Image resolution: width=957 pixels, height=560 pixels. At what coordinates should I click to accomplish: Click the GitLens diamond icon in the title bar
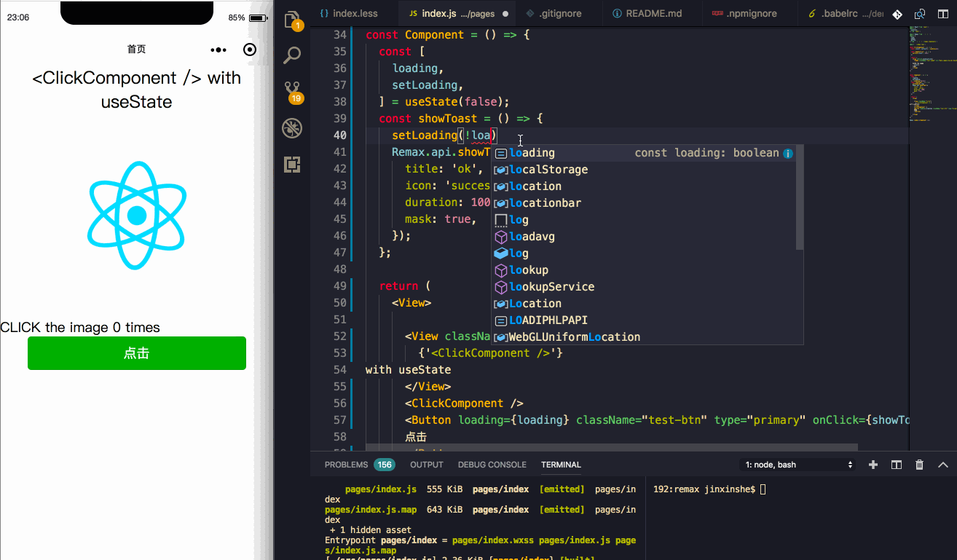(897, 13)
